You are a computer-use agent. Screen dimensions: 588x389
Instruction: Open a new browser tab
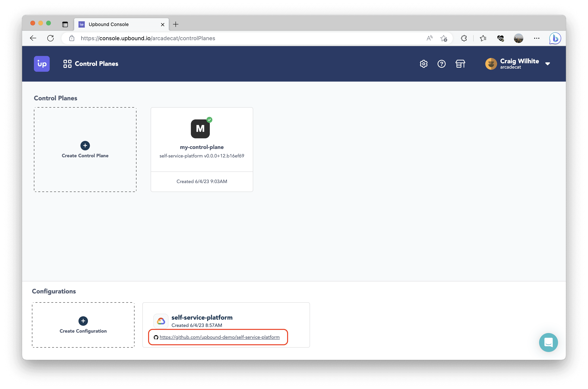pos(175,24)
